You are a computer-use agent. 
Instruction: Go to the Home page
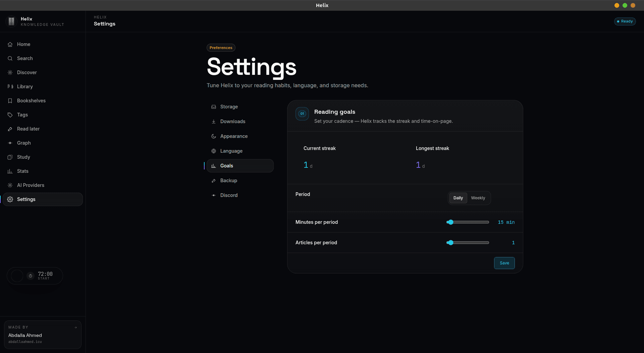pyautogui.click(x=43, y=44)
